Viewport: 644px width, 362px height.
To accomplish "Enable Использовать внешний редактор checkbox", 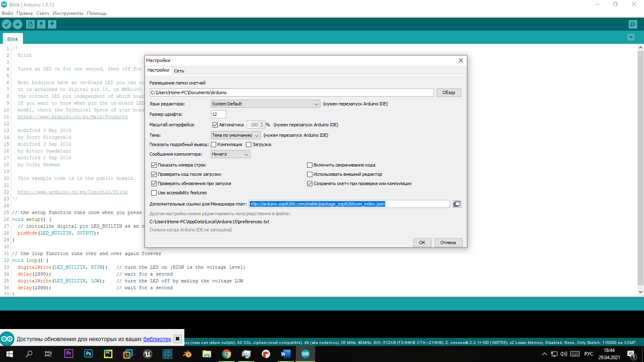I will (310, 174).
